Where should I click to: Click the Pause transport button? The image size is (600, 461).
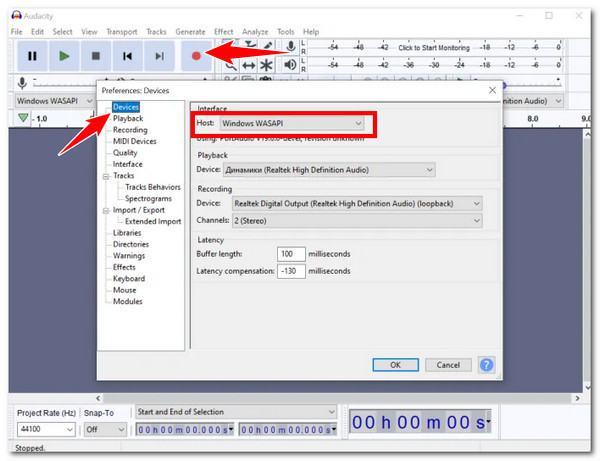coord(32,56)
